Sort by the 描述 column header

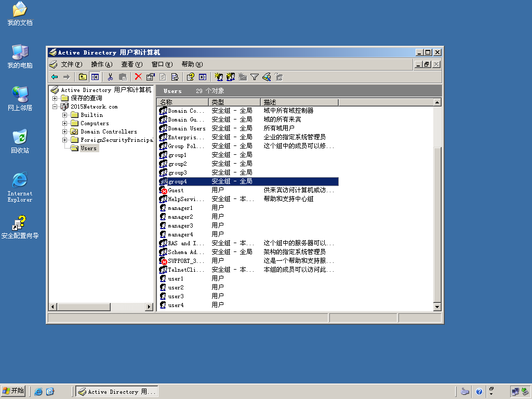[x=300, y=102]
